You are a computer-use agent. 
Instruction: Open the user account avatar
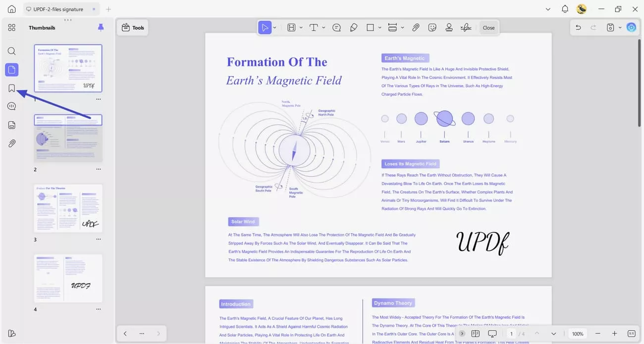(x=582, y=9)
